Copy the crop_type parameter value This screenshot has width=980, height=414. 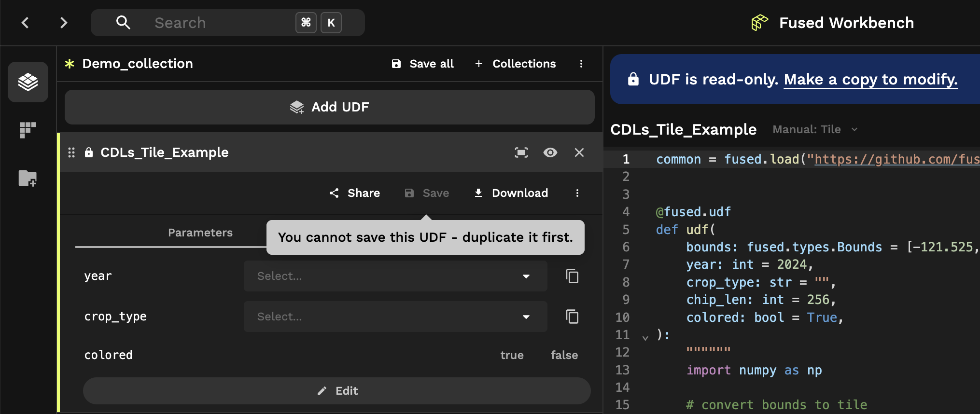point(572,317)
